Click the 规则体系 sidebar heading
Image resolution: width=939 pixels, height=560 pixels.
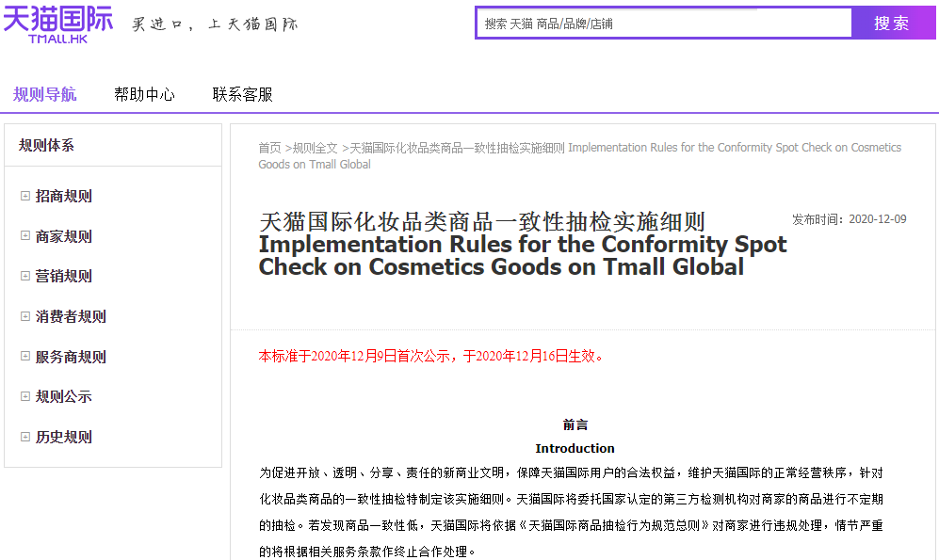point(46,145)
